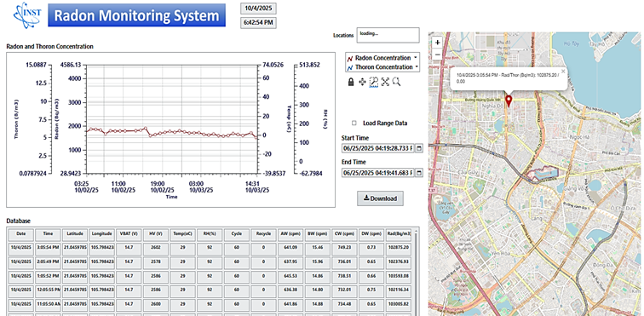Image resolution: width=644 pixels, height=316 pixels.
Task: Zoom out on the map
Action: [x=437, y=54]
